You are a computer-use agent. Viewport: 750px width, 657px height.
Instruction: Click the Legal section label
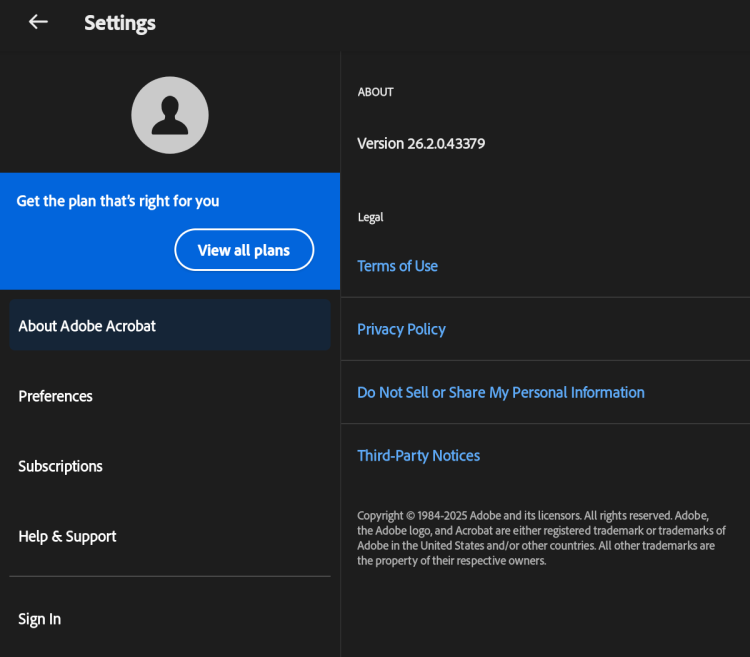pos(370,218)
